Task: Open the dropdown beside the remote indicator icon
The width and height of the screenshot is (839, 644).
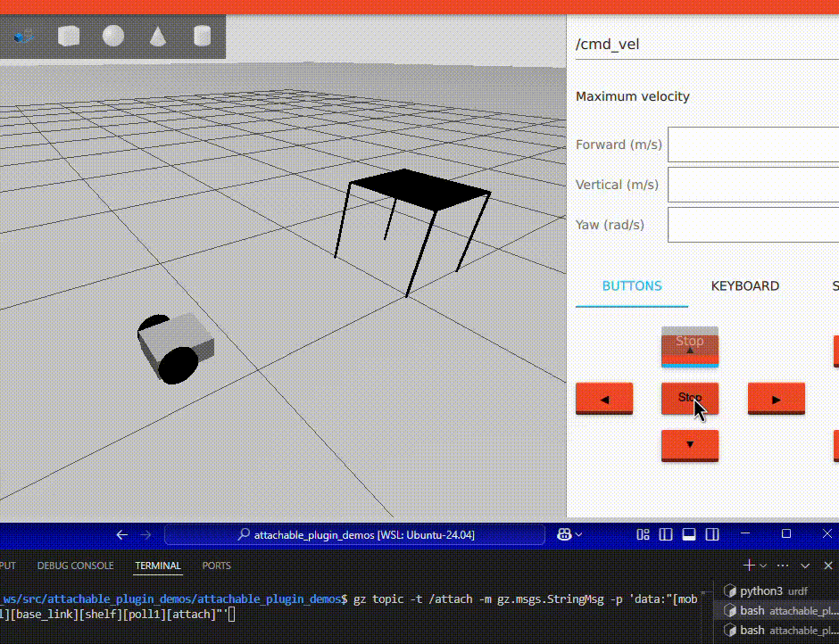Action: (577, 533)
